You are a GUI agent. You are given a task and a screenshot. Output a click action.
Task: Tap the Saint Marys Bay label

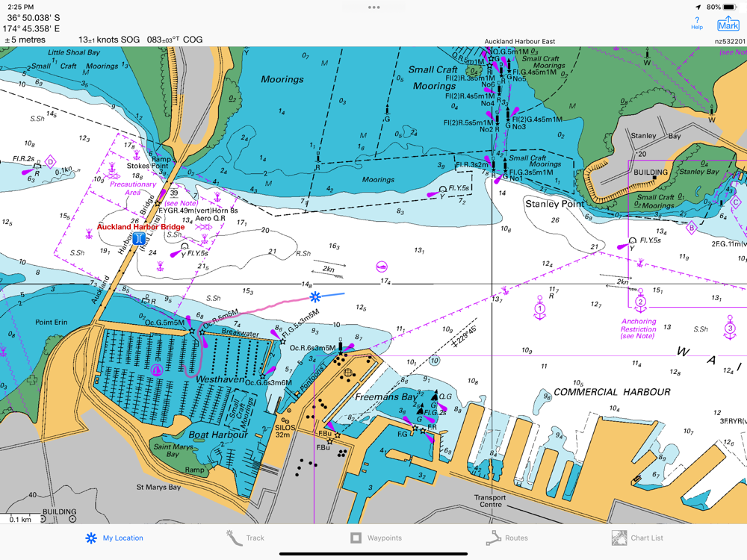[173, 450]
